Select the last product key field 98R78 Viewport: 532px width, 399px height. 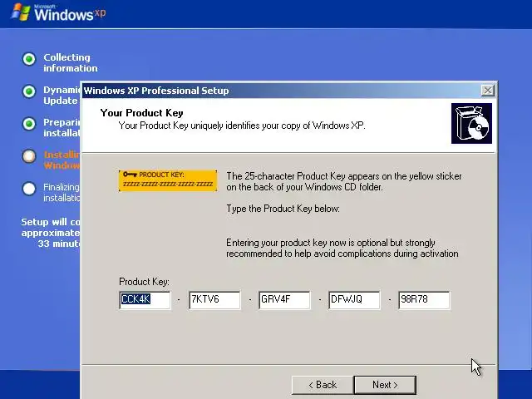[424, 300]
